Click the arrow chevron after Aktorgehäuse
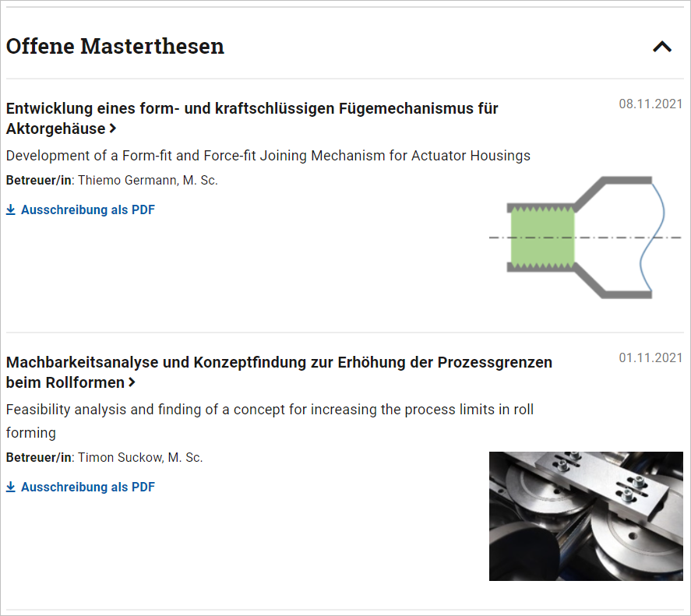Screen dimensions: 691x616 [113, 128]
